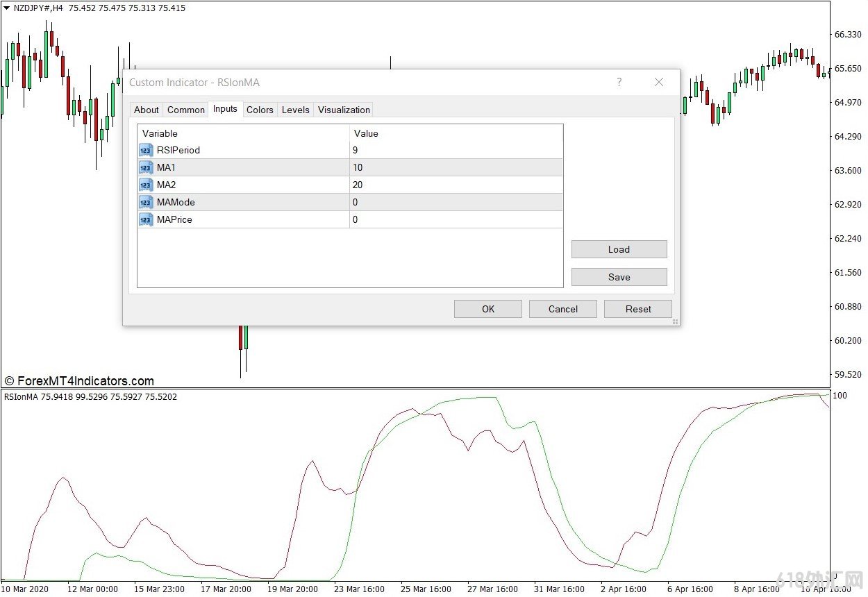The image size is (868, 597).
Task: Click the RSIPeriod variable type icon
Action: (146, 150)
